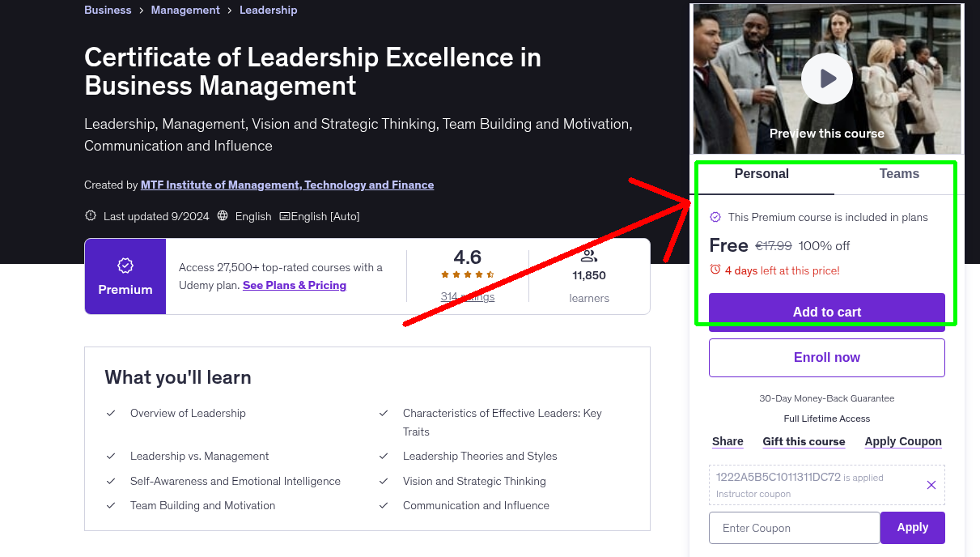Select the Personal pricing tab
The image size is (980, 557).
point(762,173)
